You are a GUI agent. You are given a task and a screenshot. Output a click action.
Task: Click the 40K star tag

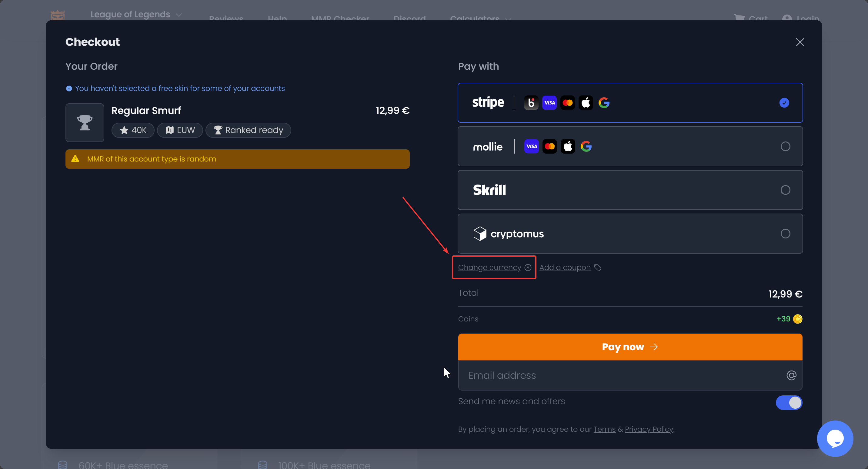(x=133, y=130)
